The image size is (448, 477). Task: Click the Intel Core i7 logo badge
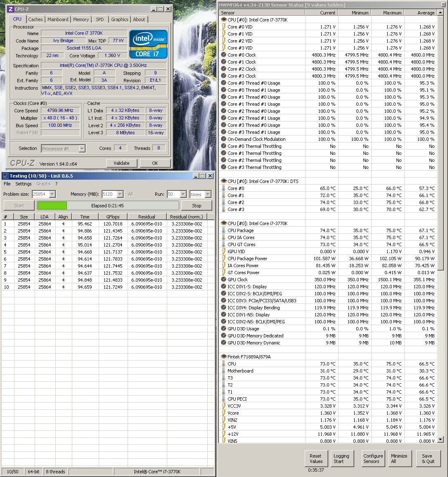tap(148, 44)
